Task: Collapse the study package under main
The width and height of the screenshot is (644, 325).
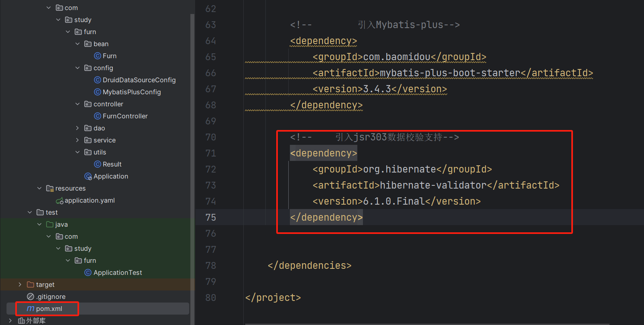Action: [58, 20]
